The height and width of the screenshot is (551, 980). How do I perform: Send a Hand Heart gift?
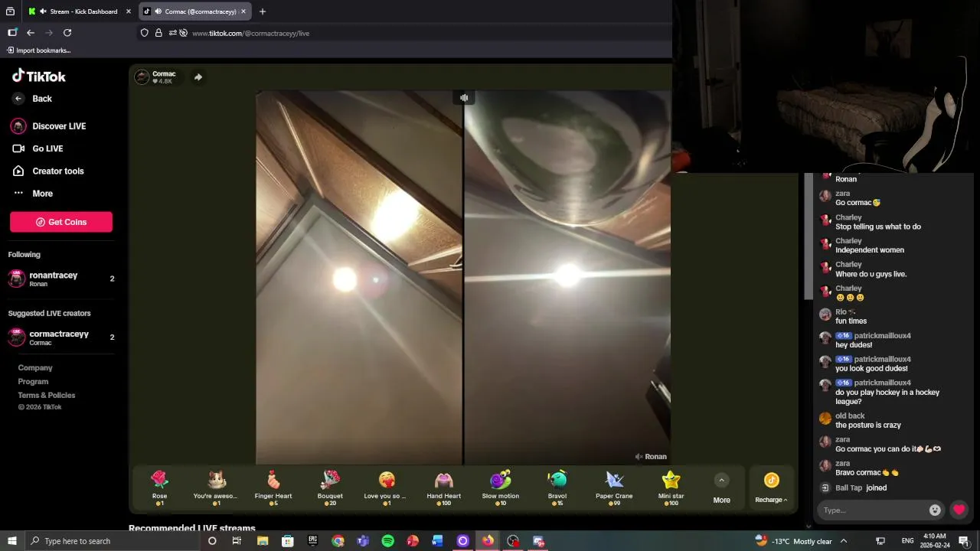click(443, 487)
